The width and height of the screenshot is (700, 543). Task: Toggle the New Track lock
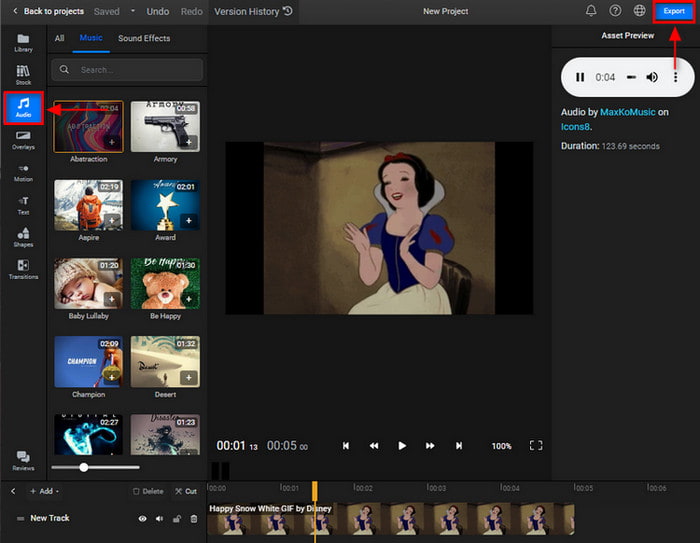177,519
